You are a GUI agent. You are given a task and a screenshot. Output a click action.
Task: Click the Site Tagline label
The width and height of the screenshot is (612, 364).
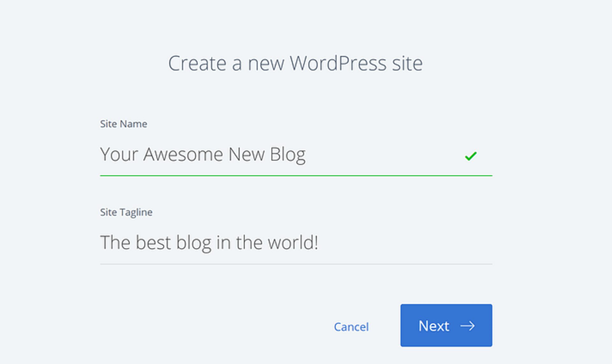point(126,212)
